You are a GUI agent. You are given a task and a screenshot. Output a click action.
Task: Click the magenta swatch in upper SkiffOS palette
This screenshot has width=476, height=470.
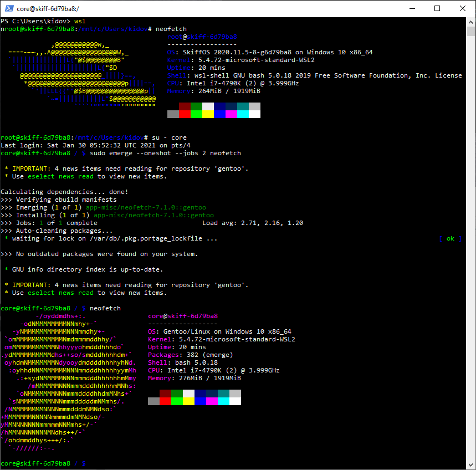pyautogui.click(x=231, y=114)
